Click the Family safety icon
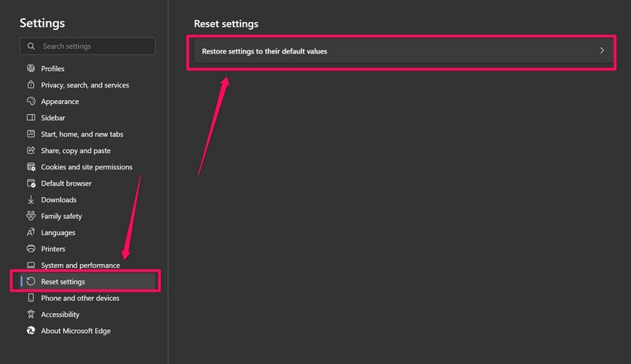Image resolution: width=631 pixels, height=364 pixels. [31, 216]
